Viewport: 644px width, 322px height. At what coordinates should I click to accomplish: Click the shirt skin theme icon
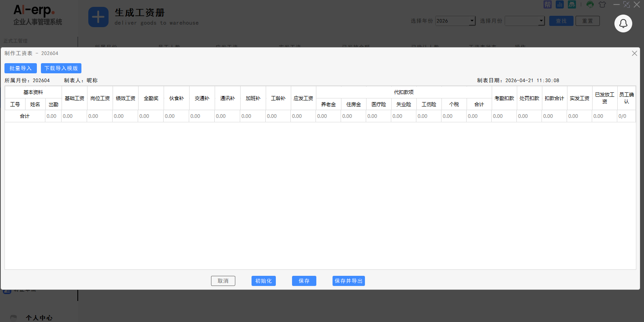coord(602,4)
